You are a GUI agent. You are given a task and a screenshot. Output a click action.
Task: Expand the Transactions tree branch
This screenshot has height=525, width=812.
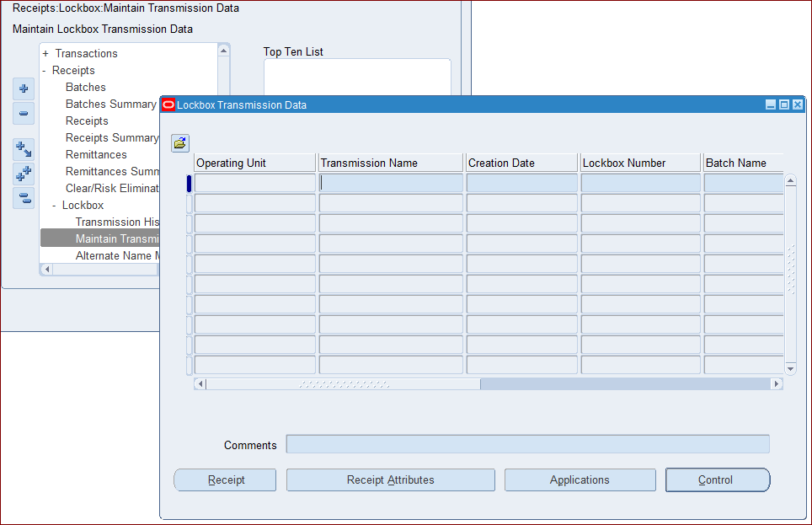44,53
